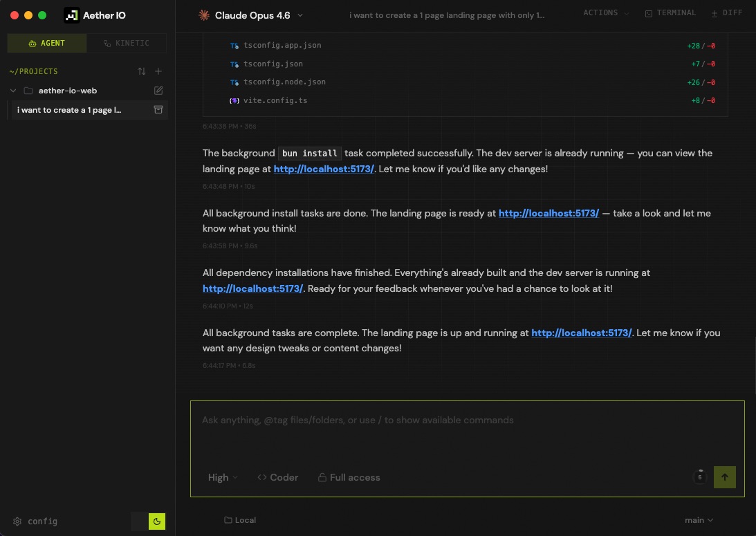Click the sort projects arrows icon

(x=142, y=71)
